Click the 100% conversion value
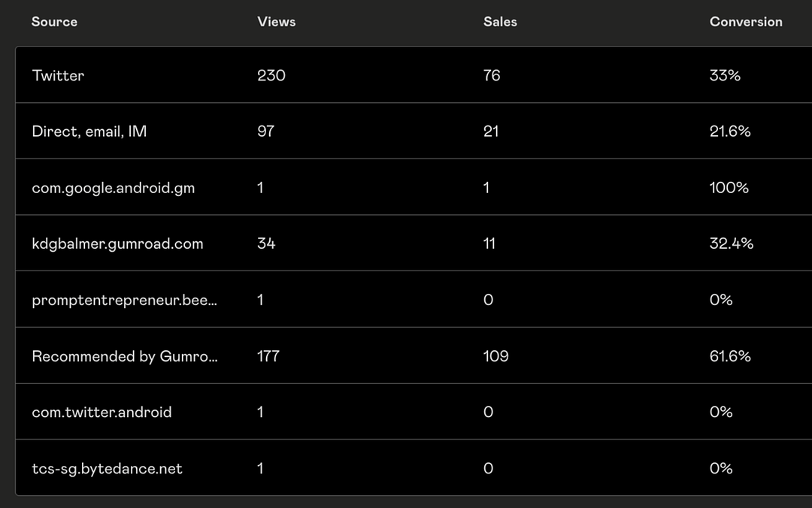This screenshot has width=812, height=508. 729,188
